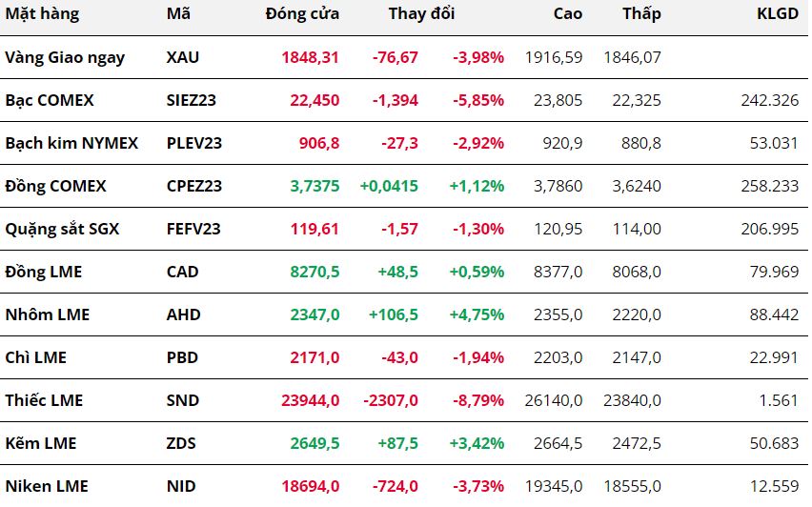Image resolution: width=812 pixels, height=507 pixels.
Task: Click the "Đồng COMEX" commodity name
Action: 55,186
